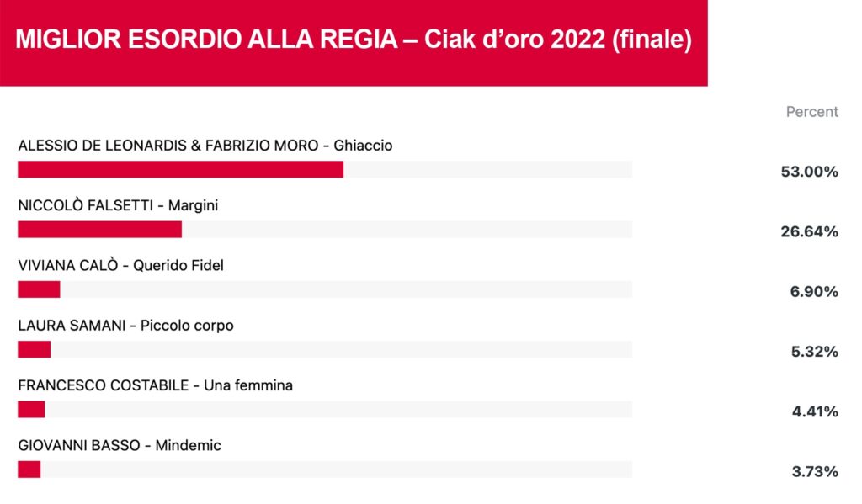Click the 4.41% value
This screenshot has height=504, width=862.
tap(815, 411)
